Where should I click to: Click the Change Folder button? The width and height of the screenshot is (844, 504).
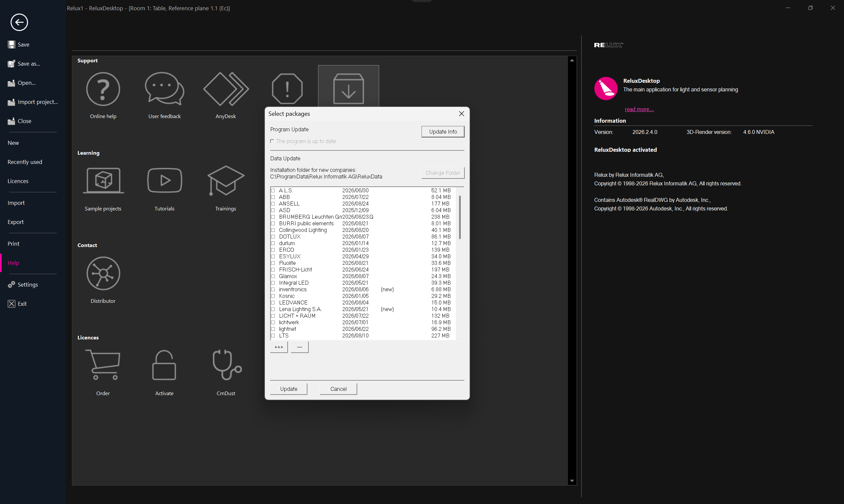[443, 173]
